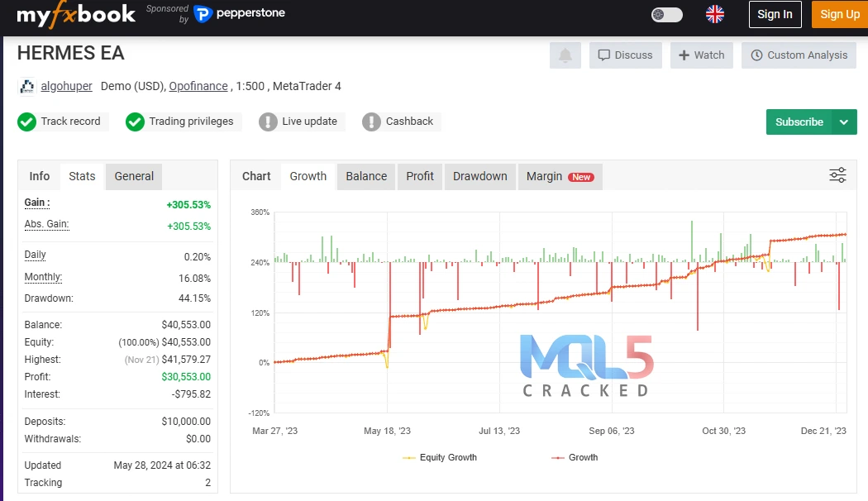This screenshot has width=868, height=501.
Task: Click the May 18, '23 axis label
Action: 387,431
